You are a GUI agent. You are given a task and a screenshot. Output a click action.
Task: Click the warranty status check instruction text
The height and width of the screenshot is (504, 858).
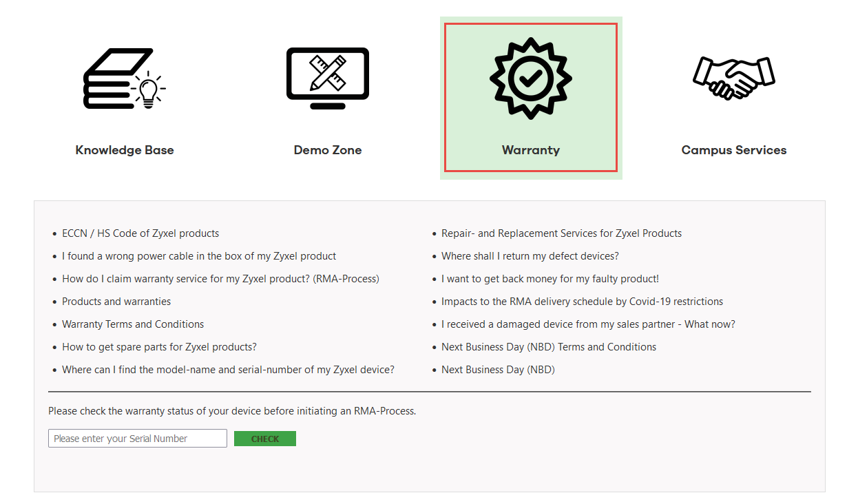[232, 411]
